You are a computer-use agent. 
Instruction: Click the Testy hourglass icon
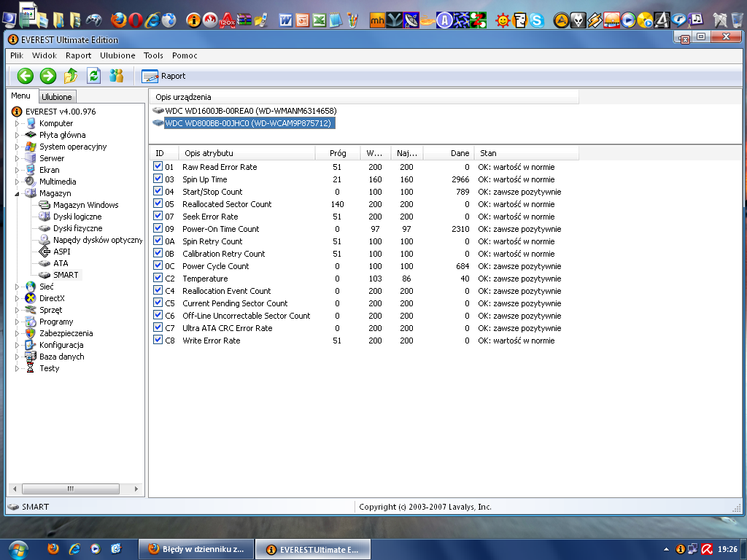click(x=31, y=368)
